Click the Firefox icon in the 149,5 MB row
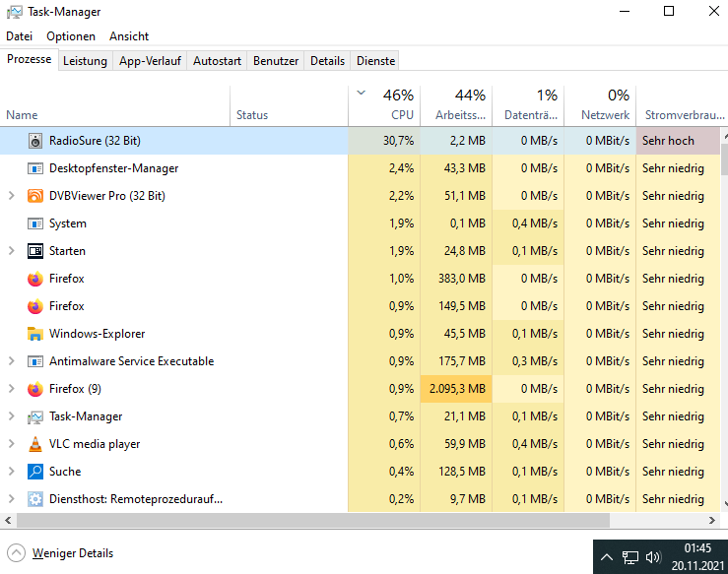Screen dimensions: 728x574 pos(35,306)
